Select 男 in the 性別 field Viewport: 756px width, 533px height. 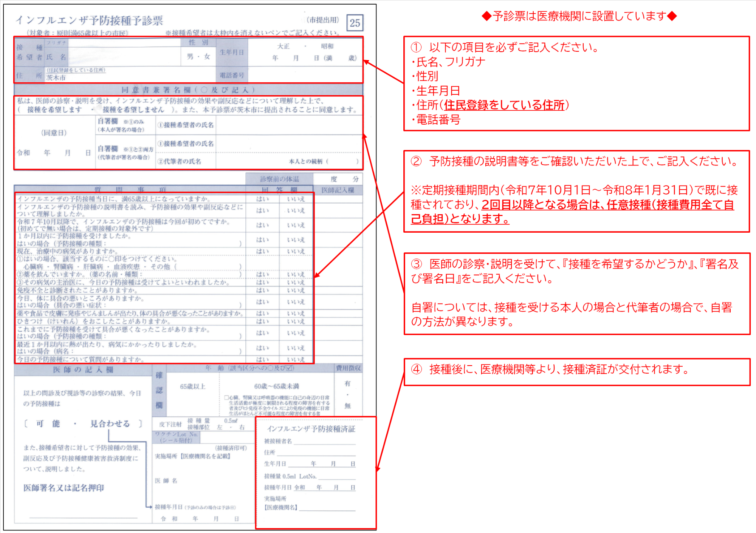[190, 56]
